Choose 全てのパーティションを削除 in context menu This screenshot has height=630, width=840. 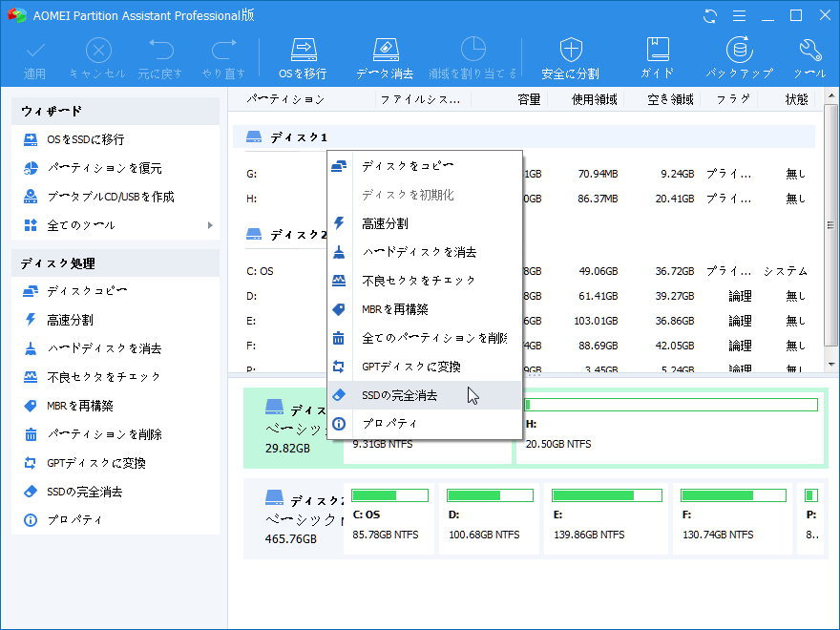pos(424,338)
